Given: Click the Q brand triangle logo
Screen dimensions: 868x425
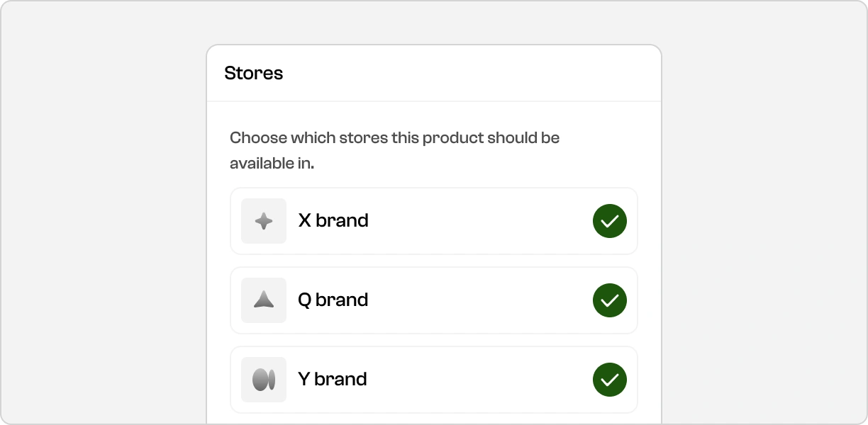Looking at the screenshot, I should pyautogui.click(x=264, y=300).
